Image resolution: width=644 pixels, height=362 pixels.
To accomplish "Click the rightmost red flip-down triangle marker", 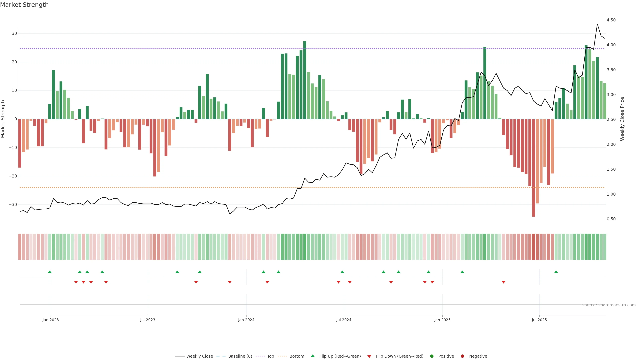I will tap(503, 282).
